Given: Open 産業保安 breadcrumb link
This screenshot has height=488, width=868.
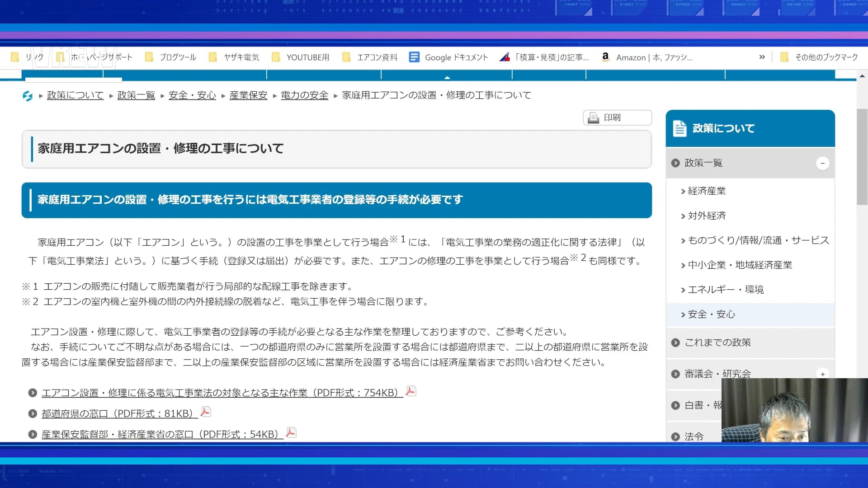Looking at the screenshot, I should [x=248, y=95].
